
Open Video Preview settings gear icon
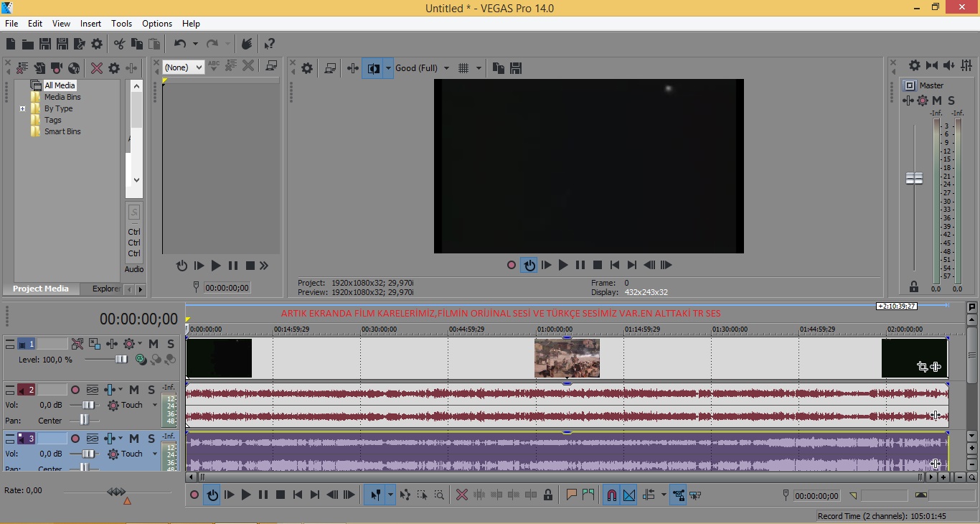coord(307,68)
